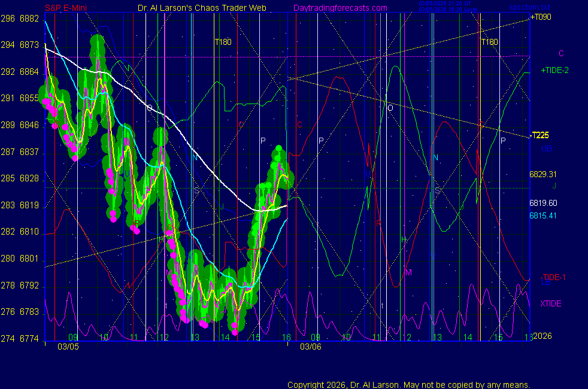The width and height of the screenshot is (588, 389).
Task: Click the 6819.60 price readout
Action: 543,203
